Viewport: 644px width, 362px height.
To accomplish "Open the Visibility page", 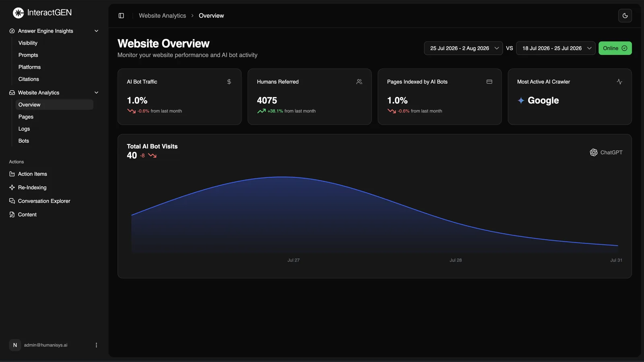I will [x=28, y=43].
